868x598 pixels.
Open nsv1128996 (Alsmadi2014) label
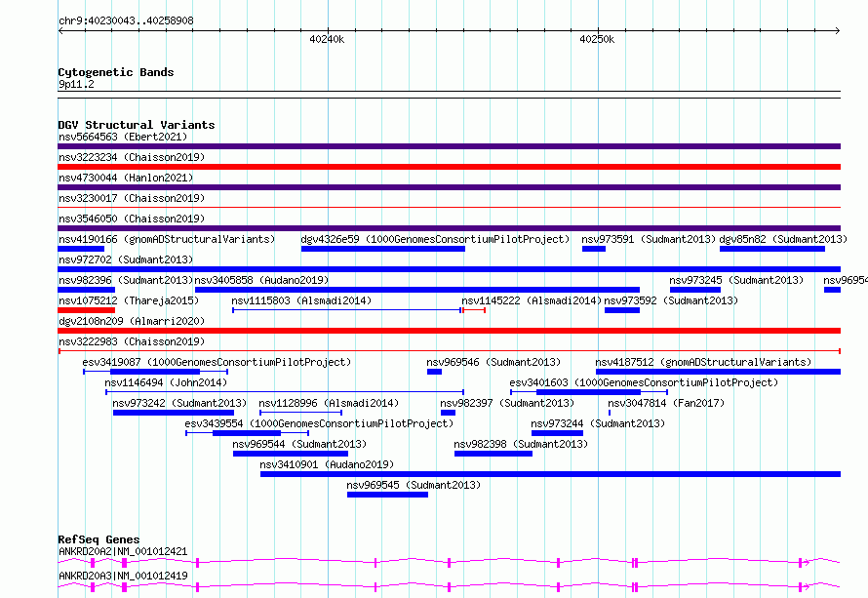coord(329,403)
